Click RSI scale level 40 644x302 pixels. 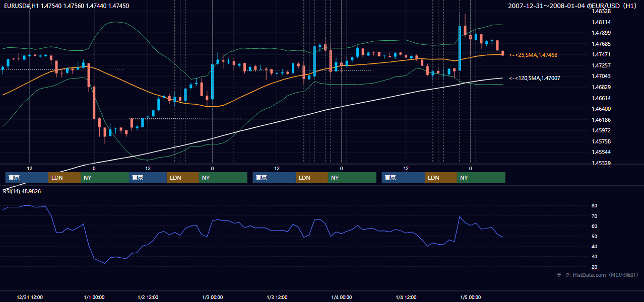[595, 246]
